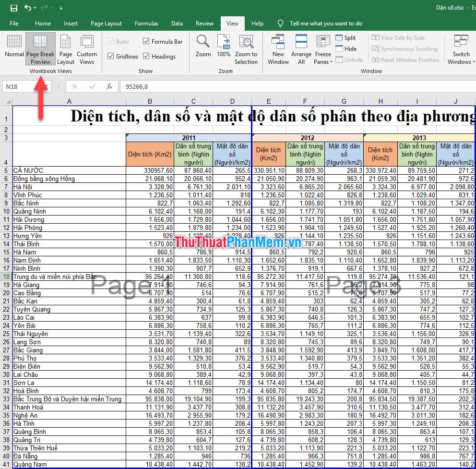Screen dimensions: 476x469
Task: Switch to the Home tab
Action: click(43, 24)
